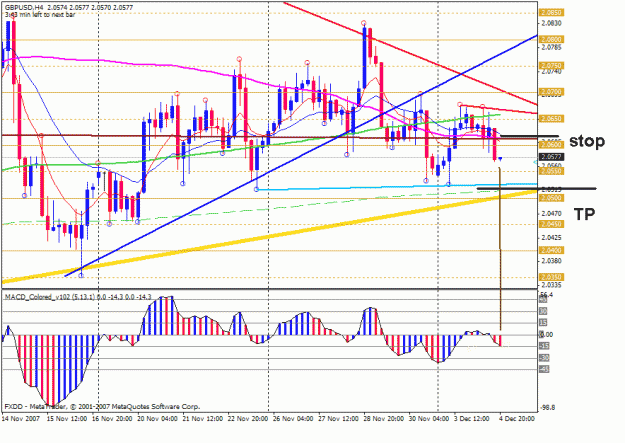
Task: Click the gold 2.0650 price level label
Action: [x=551, y=118]
